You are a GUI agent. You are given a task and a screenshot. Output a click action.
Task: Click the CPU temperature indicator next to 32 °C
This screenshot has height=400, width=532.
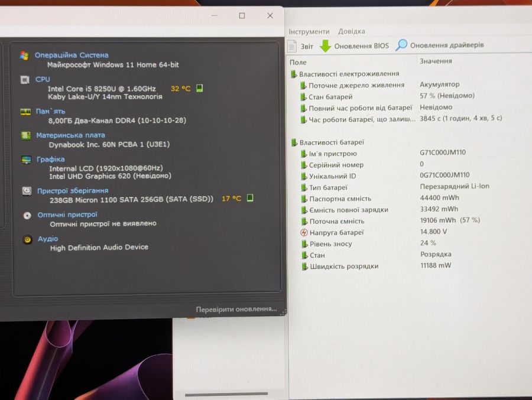(200, 88)
